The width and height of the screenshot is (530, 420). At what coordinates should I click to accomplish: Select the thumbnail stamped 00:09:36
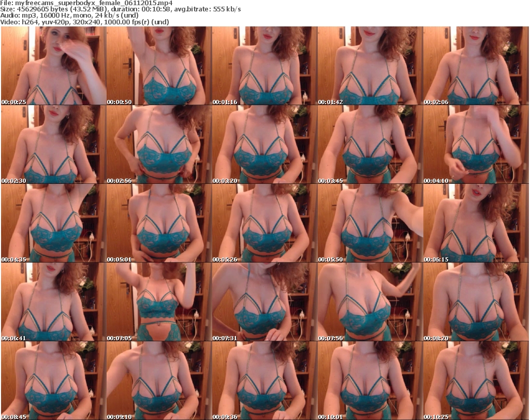[264, 381]
